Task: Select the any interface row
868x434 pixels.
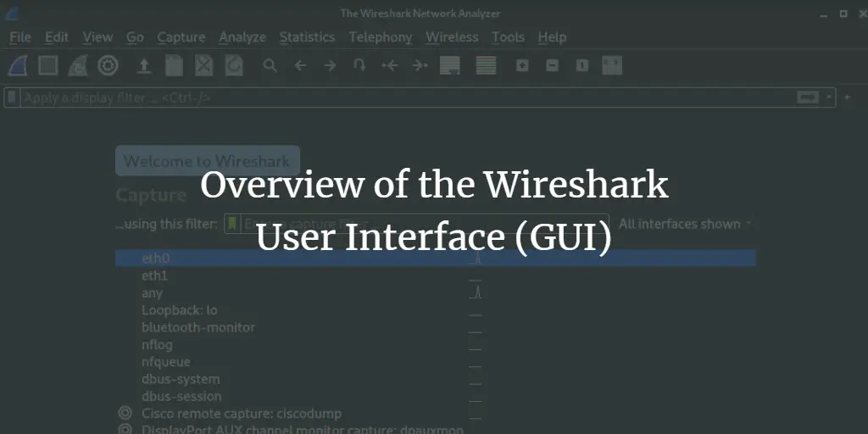Action: (435, 292)
